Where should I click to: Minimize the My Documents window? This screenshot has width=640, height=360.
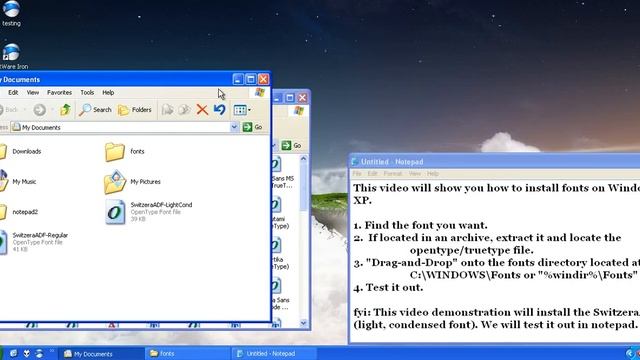tap(238, 79)
